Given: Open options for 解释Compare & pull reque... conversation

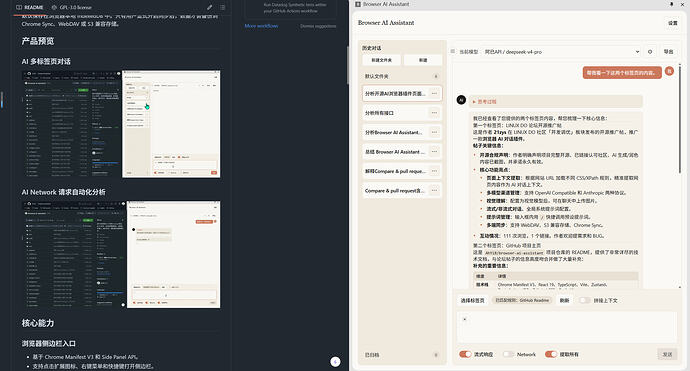Looking at the screenshot, I should [434, 171].
